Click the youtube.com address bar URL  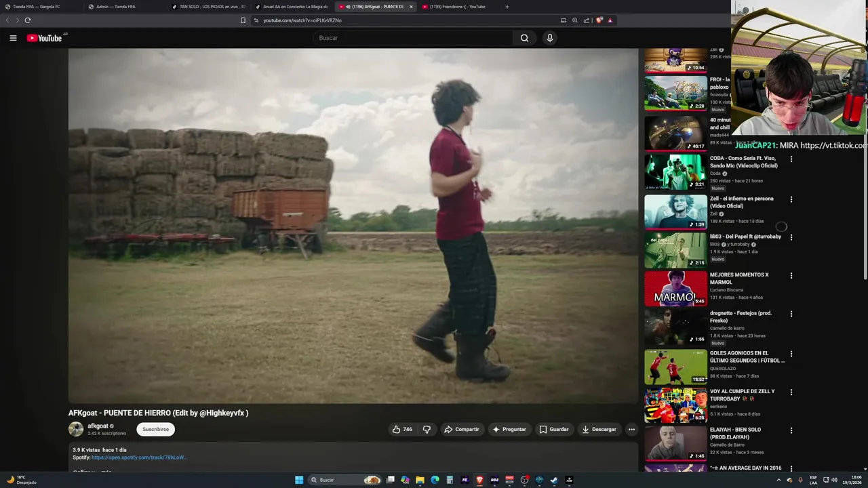302,20
